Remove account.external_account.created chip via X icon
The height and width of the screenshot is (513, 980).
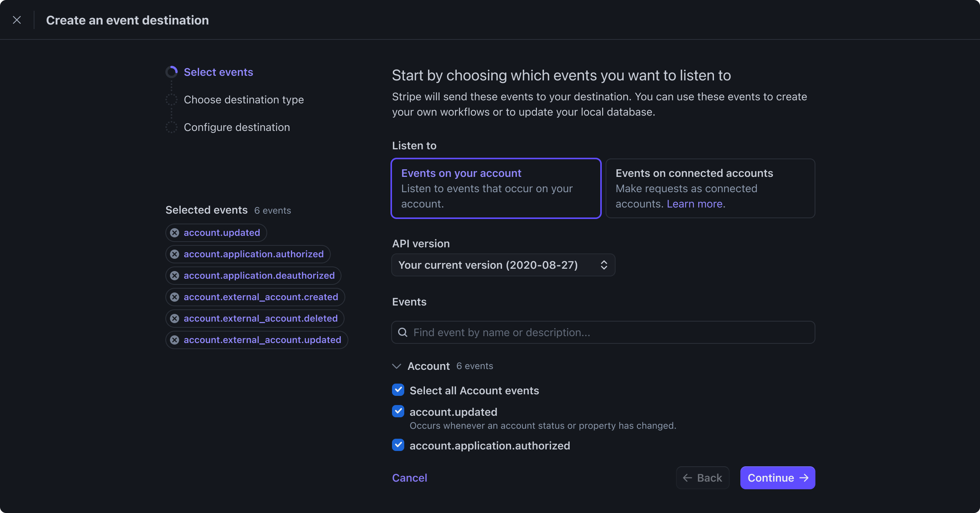(175, 297)
